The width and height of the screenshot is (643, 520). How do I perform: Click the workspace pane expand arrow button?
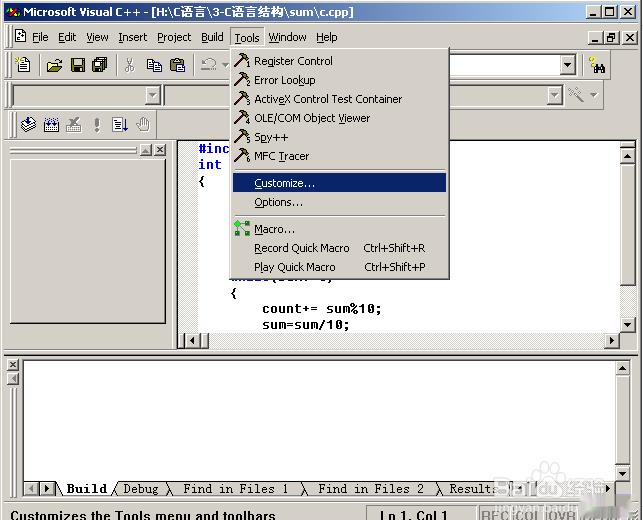coord(146,150)
